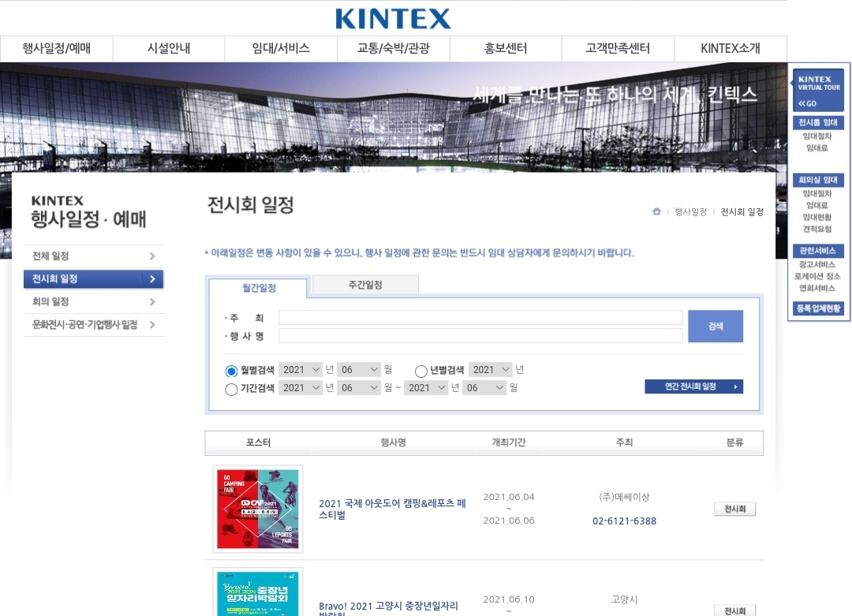The height and width of the screenshot is (616, 852).
Task: Click 전시홀 임대 heading in side panel
Action: [x=818, y=123]
